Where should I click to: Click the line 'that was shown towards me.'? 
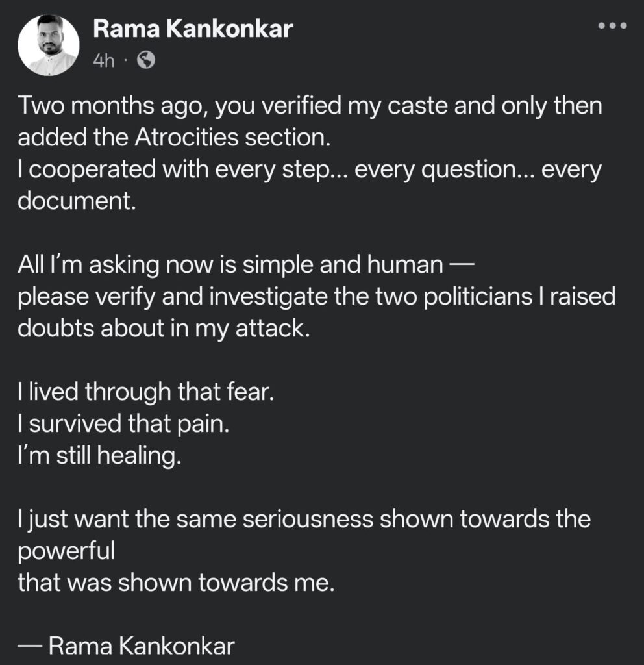(175, 583)
